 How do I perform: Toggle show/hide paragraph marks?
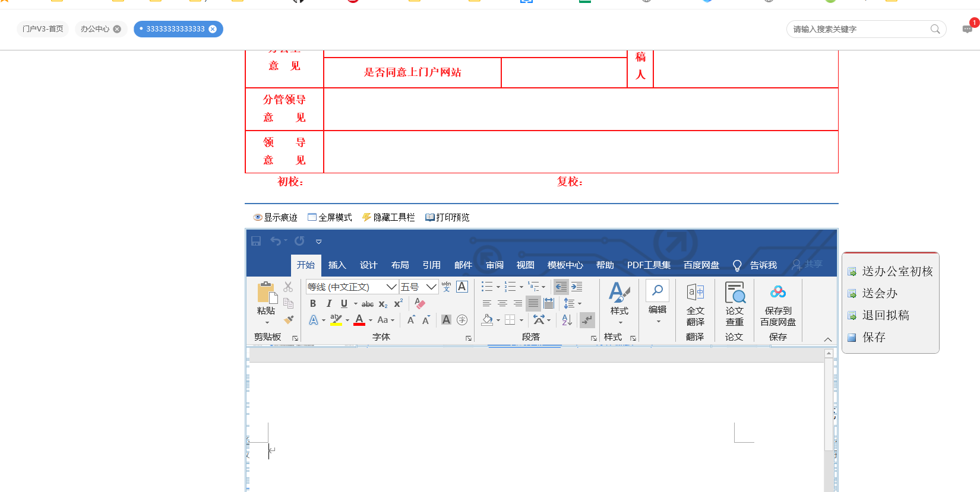click(x=587, y=320)
